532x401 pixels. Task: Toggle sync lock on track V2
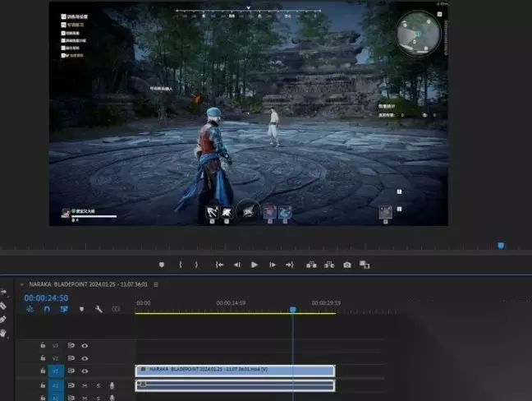[x=71, y=358]
